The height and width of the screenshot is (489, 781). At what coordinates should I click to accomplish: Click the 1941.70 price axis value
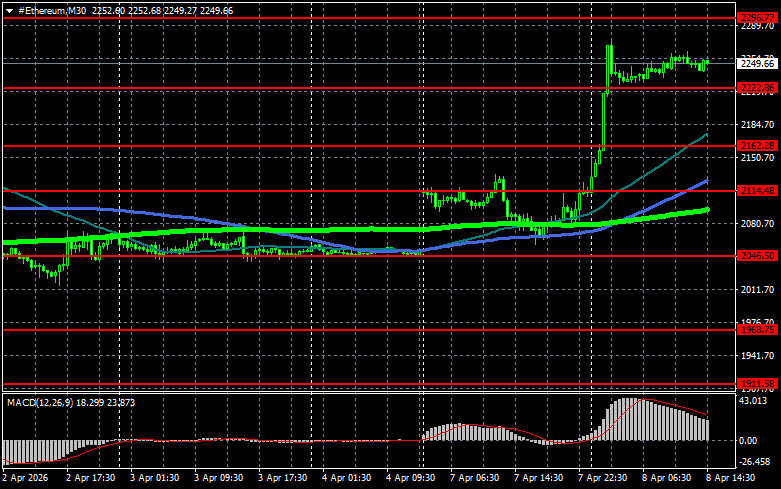pyautogui.click(x=757, y=356)
